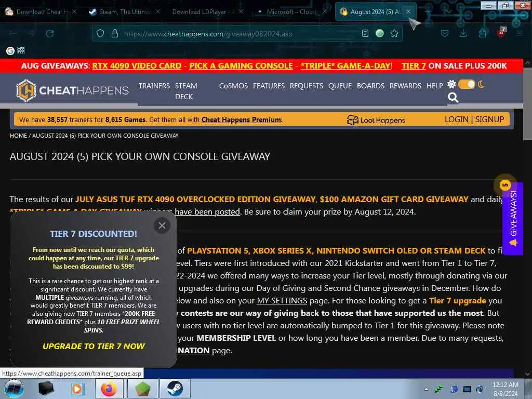Open the HELP menu item
Screen dimensions: 532x399
[x=435, y=86]
